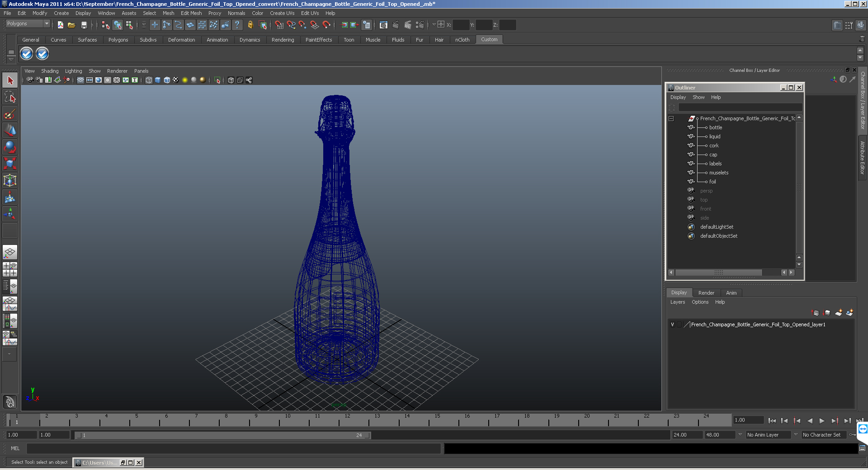Switch to four view layout
The width and height of the screenshot is (868, 470).
pos(10,269)
